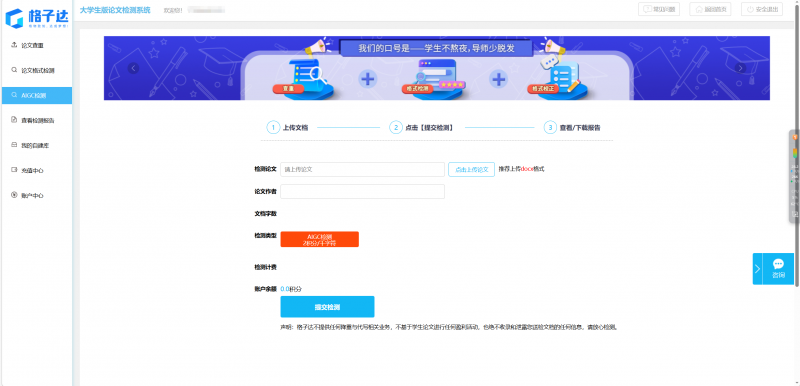This screenshot has width=800, height=386.
Task: Click the 账户余额 0.0积分 balance value
Action: [x=291, y=289]
